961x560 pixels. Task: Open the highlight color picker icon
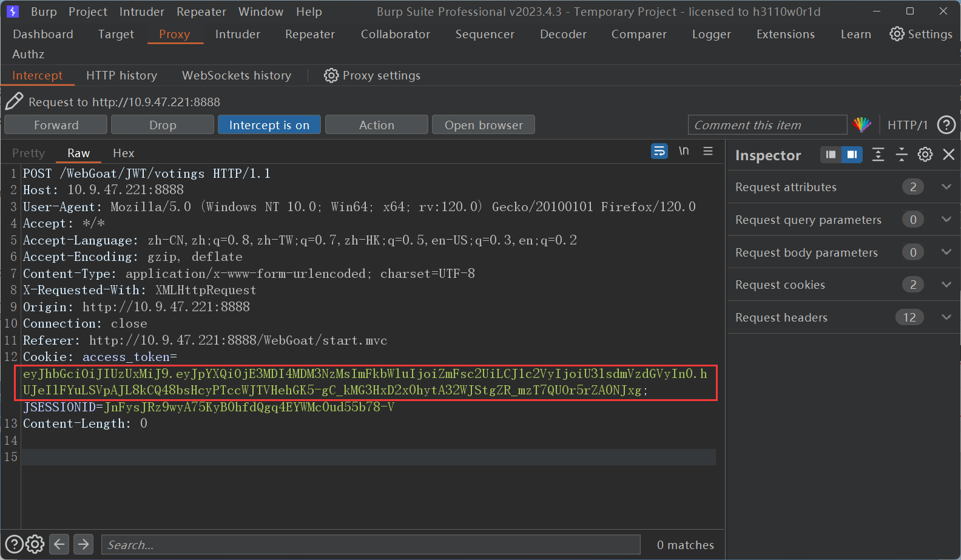coord(862,125)
